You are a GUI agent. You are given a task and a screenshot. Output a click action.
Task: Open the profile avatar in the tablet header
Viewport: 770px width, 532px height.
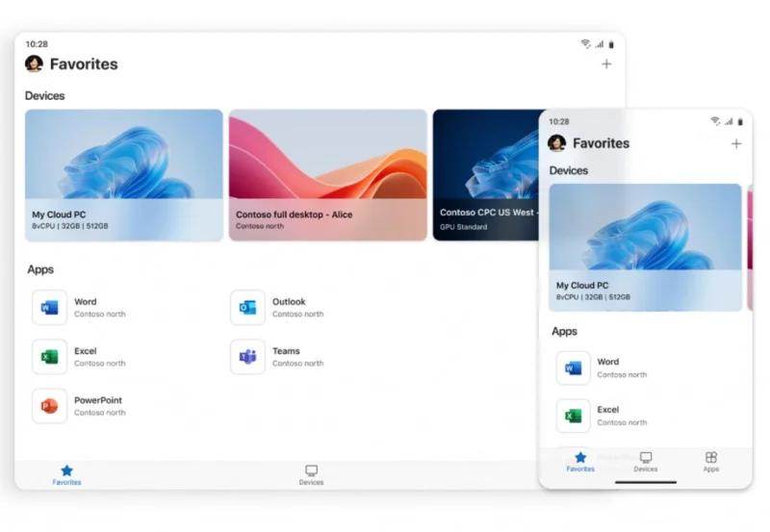coord(34,64)
